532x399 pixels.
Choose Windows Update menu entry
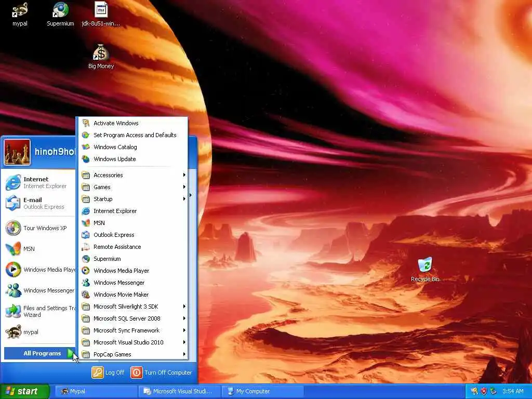pos(134,159)
